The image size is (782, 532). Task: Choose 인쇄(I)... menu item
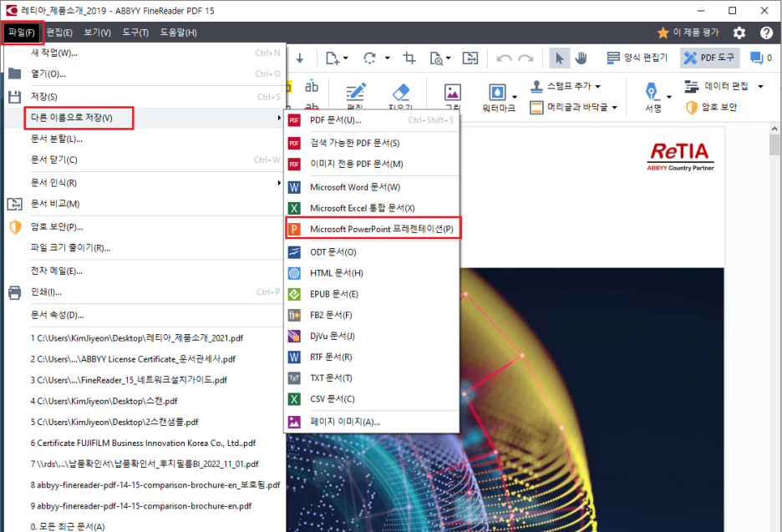(x=145, y=291)
